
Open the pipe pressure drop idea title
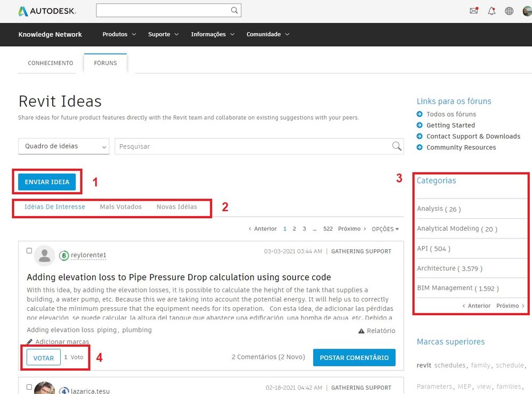[179, 277]
